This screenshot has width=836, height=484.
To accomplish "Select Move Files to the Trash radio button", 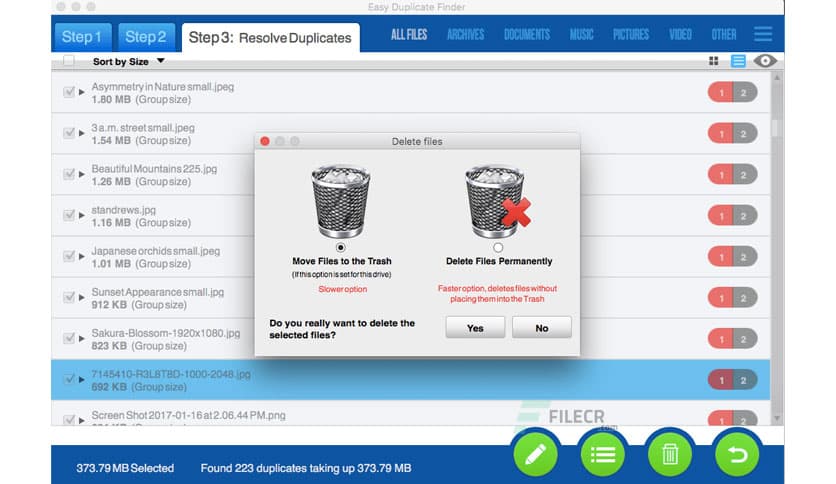I will pos(341,247).
